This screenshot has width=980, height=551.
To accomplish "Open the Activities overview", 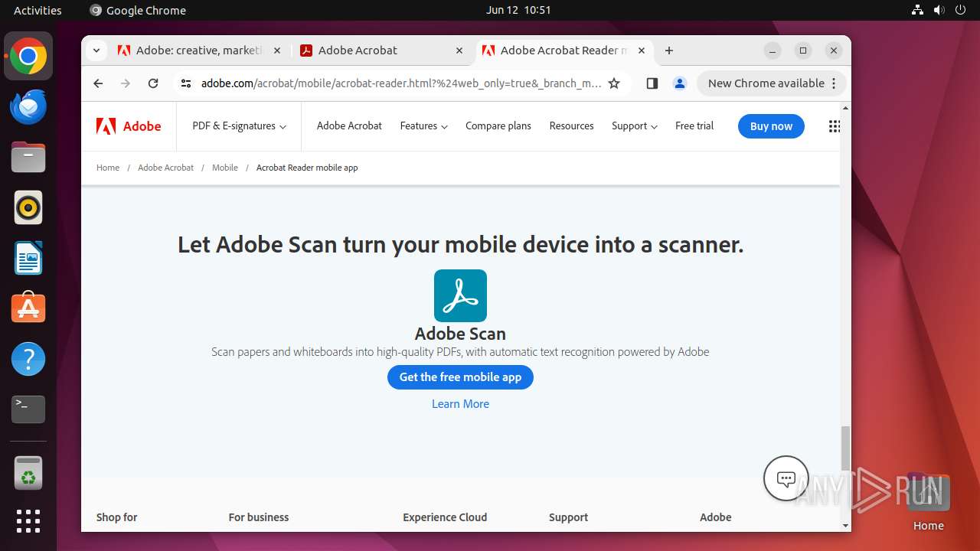I will pyautogui.click(x=38, y=10).
